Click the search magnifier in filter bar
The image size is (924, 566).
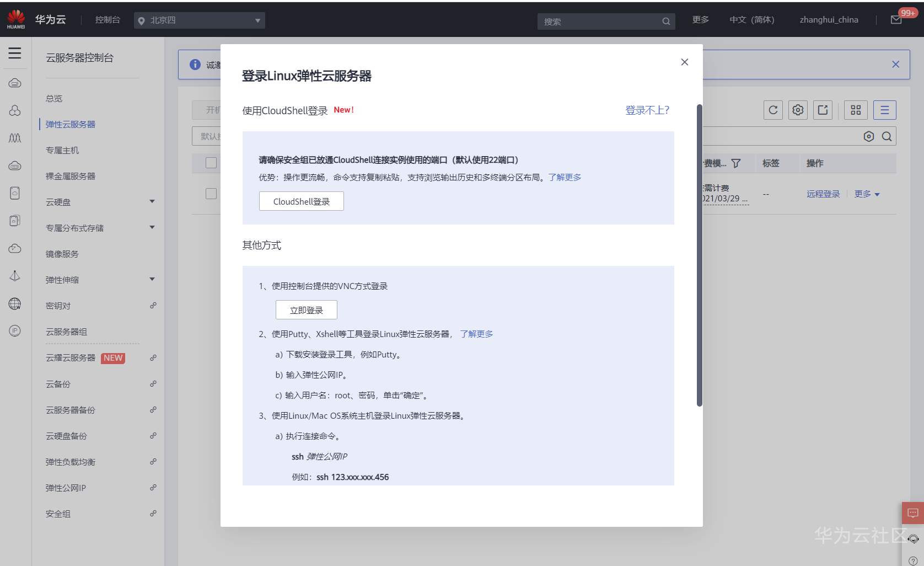tap(887, 136)
